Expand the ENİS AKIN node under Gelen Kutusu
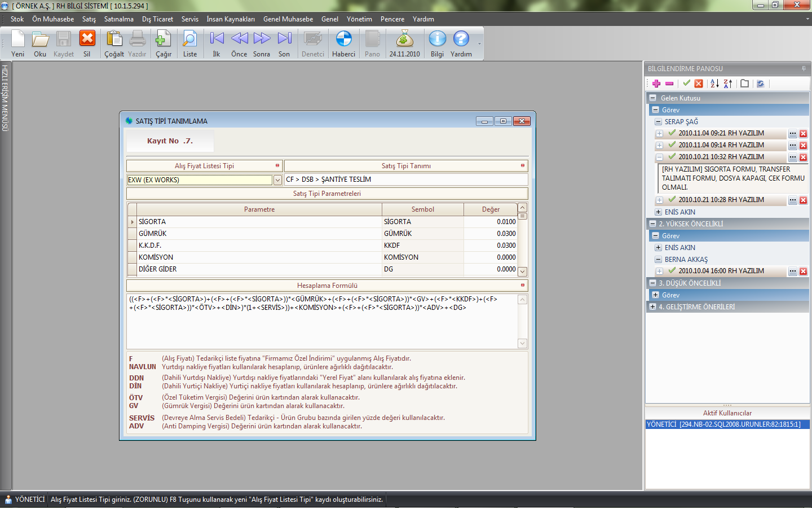812x508 pixels. tap(658, 212)
